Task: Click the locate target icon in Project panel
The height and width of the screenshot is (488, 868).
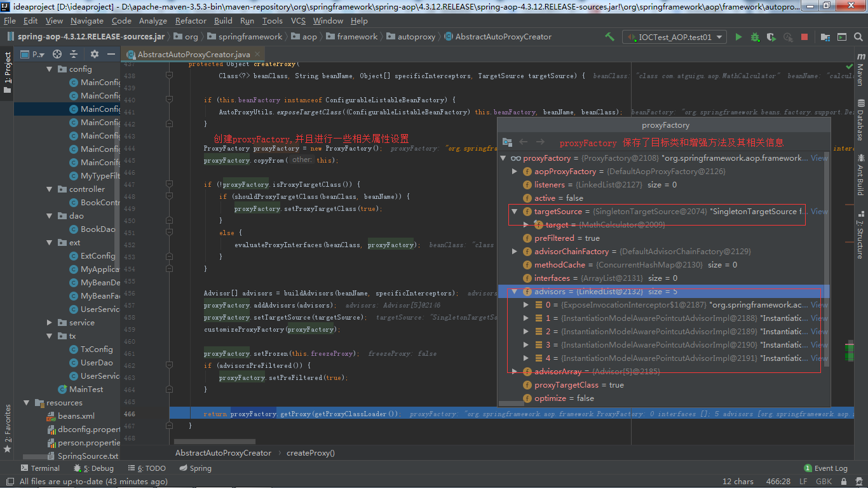Action: [x=57, y=54]
